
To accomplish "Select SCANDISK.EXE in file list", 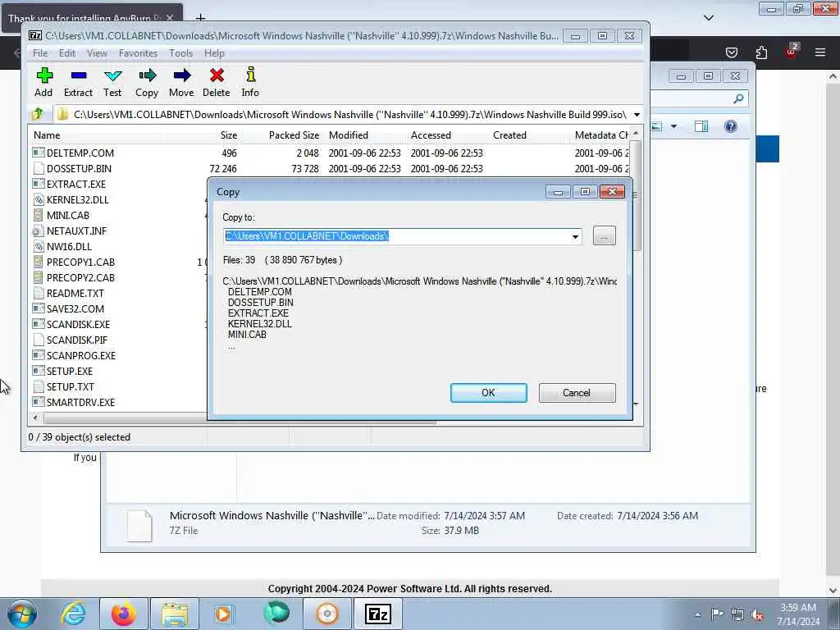I will [x=78, y=324].
